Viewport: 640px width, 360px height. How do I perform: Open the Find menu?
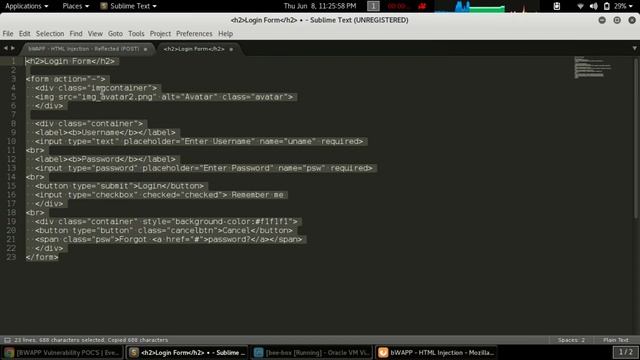(76, 33)
